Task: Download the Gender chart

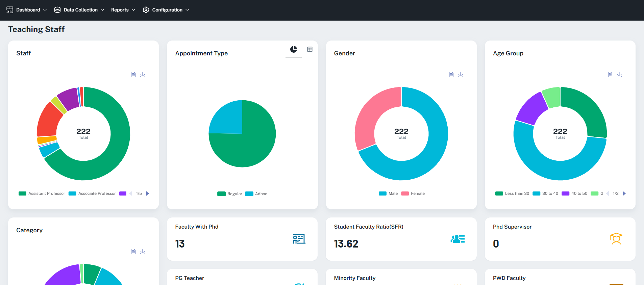Action: tap(461, 75)
